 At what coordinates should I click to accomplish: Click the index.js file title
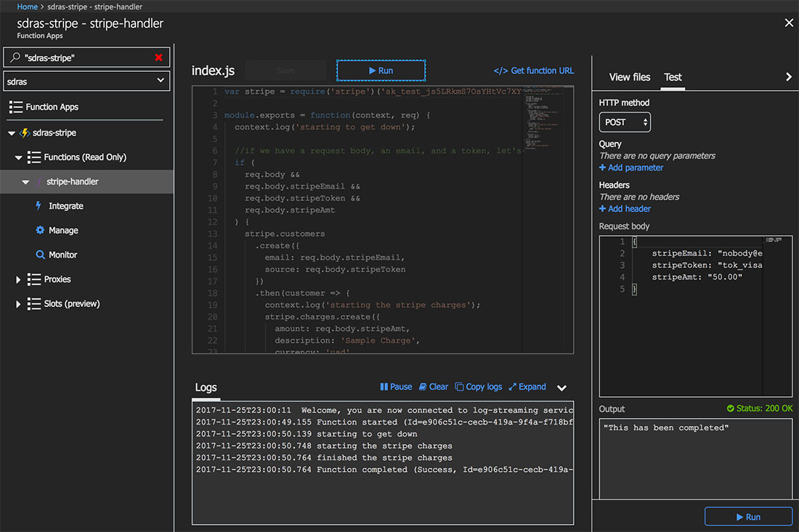[x=213, y=70]
